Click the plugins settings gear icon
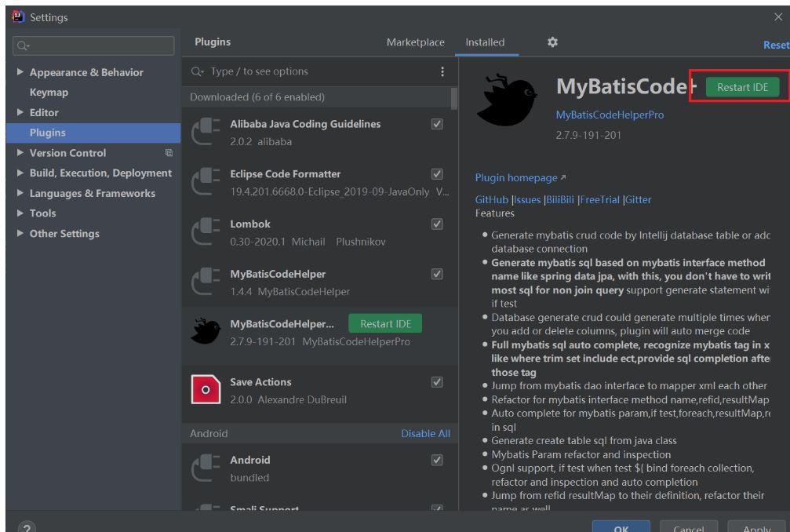The image size is (790, 532). (552, 42)
